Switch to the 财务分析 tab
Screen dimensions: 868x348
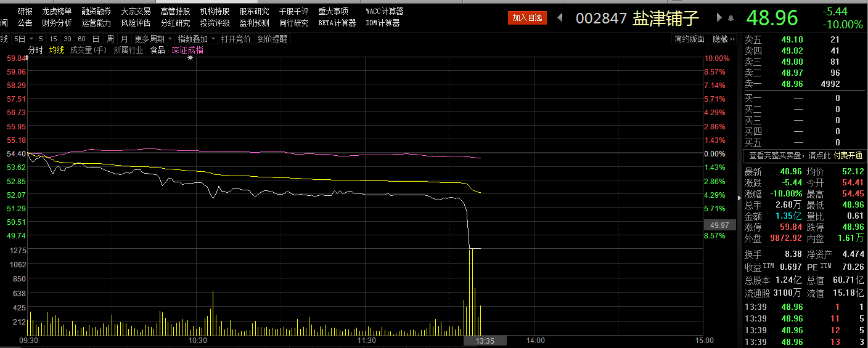point(57,23)
